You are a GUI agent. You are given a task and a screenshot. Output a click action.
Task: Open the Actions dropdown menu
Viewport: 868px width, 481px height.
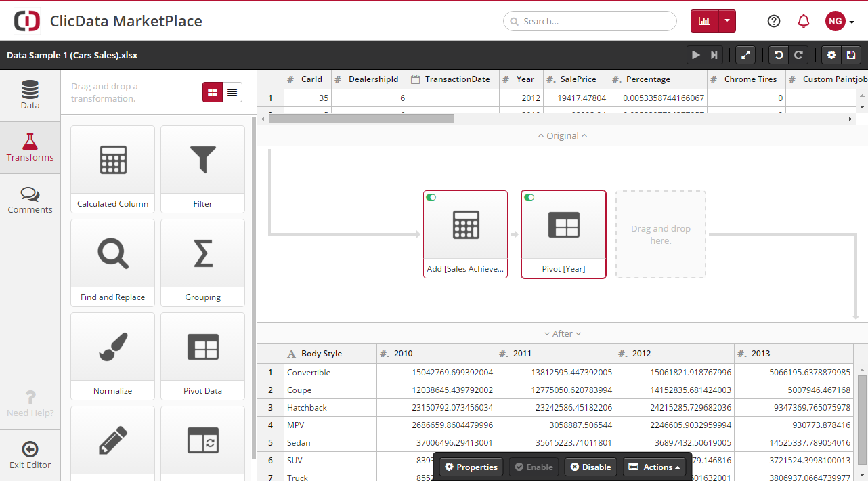(x=654, y=467)
